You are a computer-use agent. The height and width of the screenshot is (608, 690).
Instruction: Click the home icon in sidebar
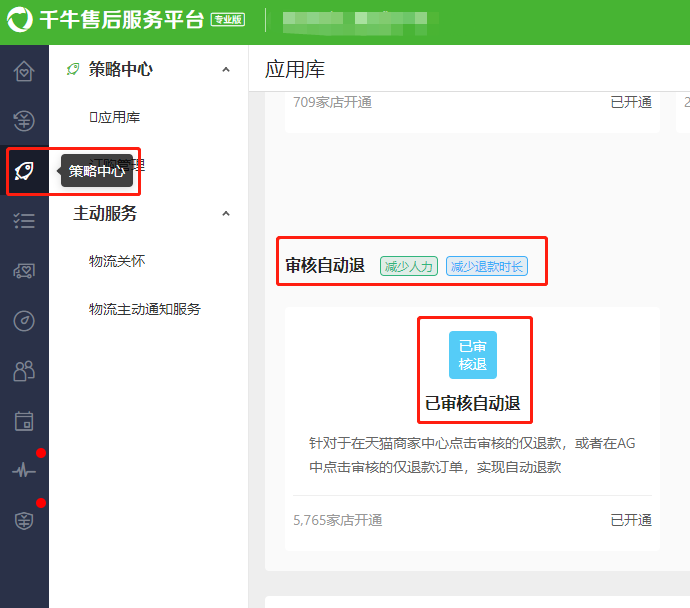pyautogui.click(x=24, y=71)
